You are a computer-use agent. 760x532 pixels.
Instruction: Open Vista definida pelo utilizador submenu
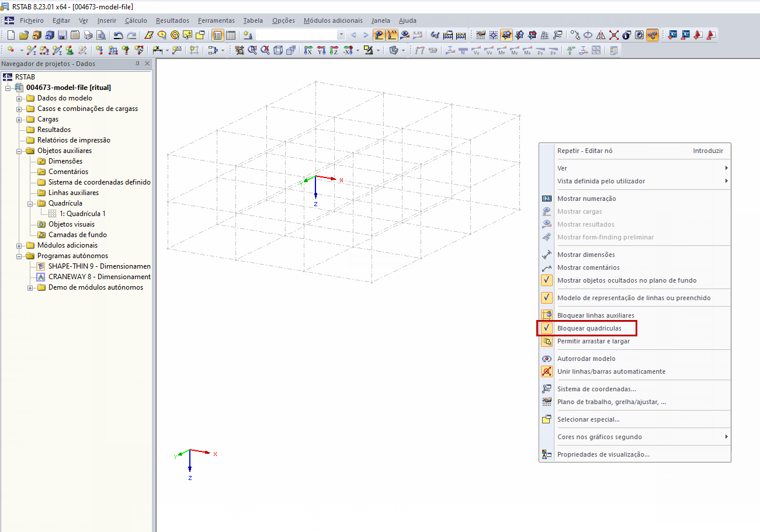(635, 181)
